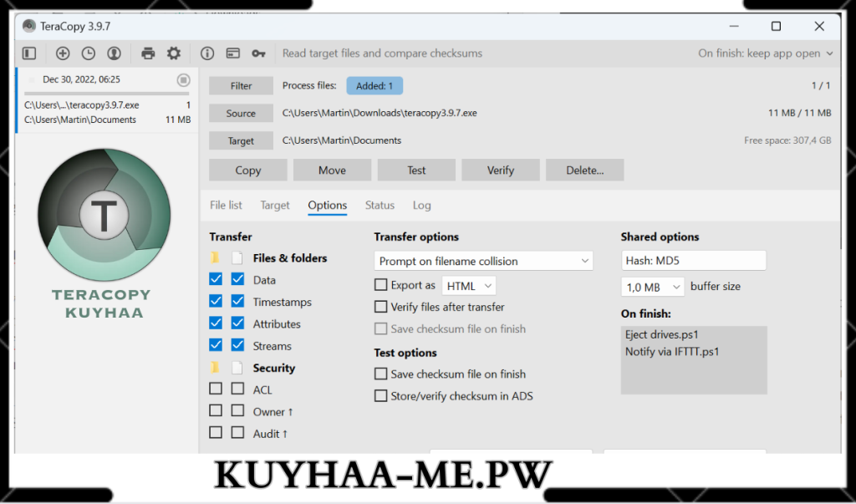Uncheck folder Streams checkbox
The image size is (856, 504).
click(216, 345)
